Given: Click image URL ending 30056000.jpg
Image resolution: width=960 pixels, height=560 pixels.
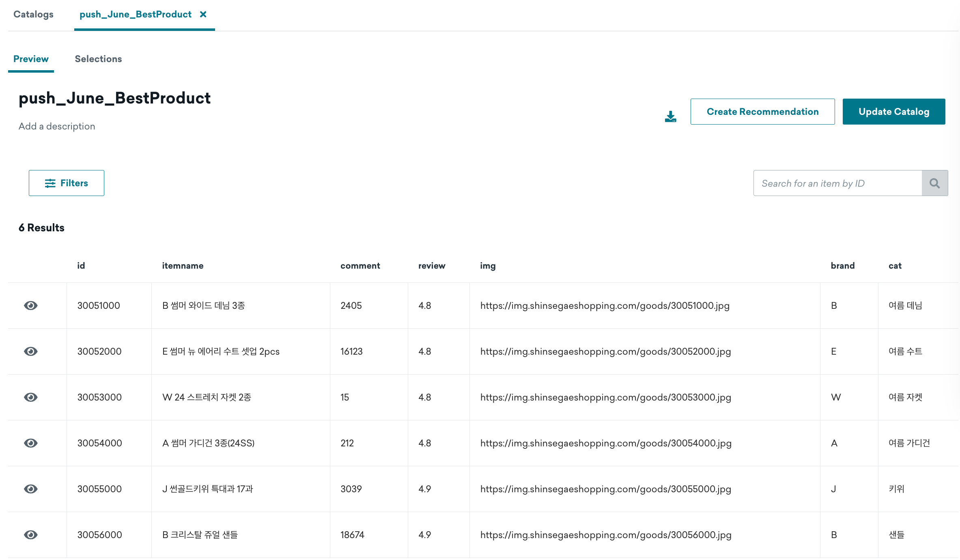Looking at the screenshot, I should click(606, 535).
